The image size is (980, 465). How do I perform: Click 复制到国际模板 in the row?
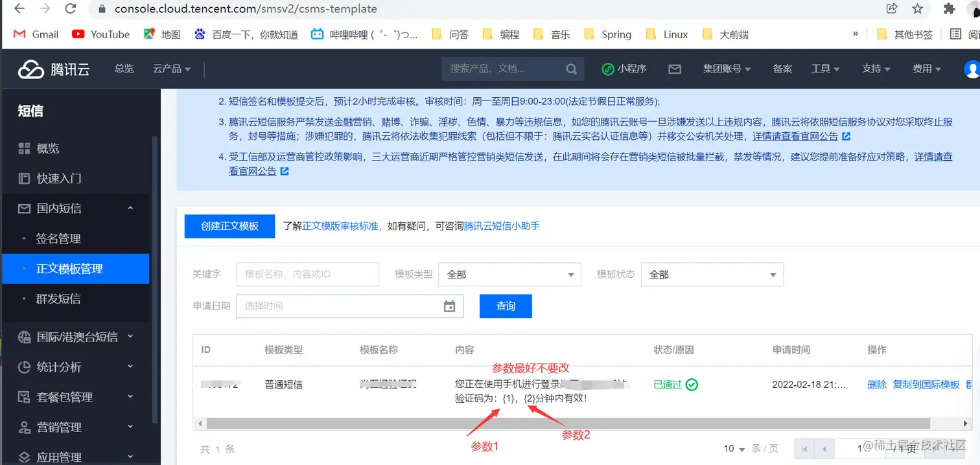tap(926, 385)
